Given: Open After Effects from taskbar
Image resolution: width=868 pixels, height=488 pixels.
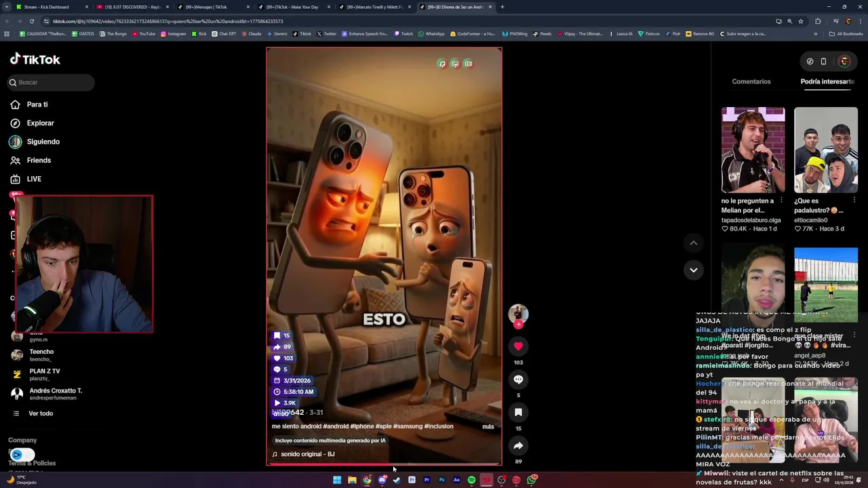Looking at the screenshot, I should pyautogui.click(x=456, y=480).
